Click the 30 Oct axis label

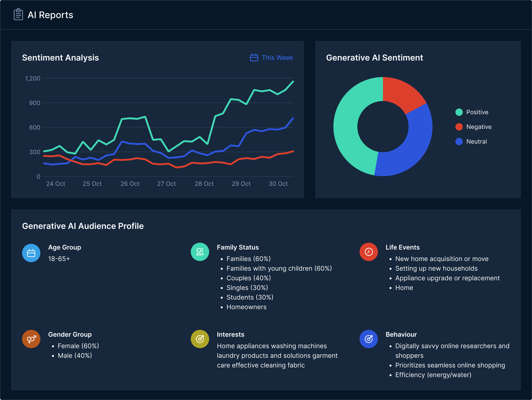tap(278, 183)
